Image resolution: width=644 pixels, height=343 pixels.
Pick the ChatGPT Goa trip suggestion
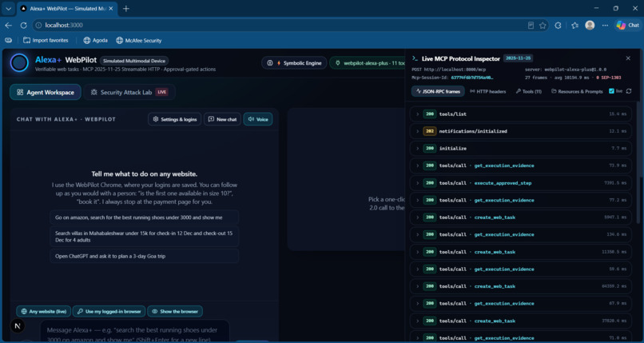point(144,256)
